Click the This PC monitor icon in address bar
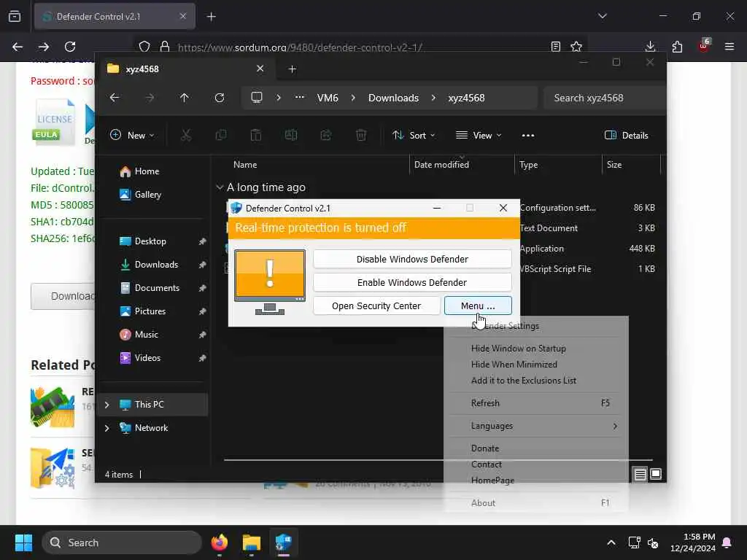Screen dimensions: 747x560 pyautogui.click(x=257, y=98)
